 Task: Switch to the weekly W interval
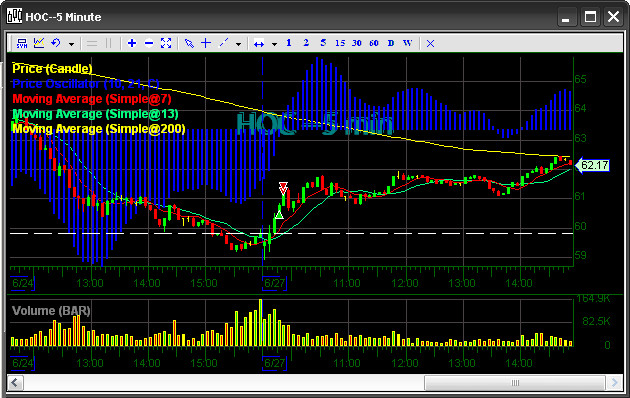(407, 43)
